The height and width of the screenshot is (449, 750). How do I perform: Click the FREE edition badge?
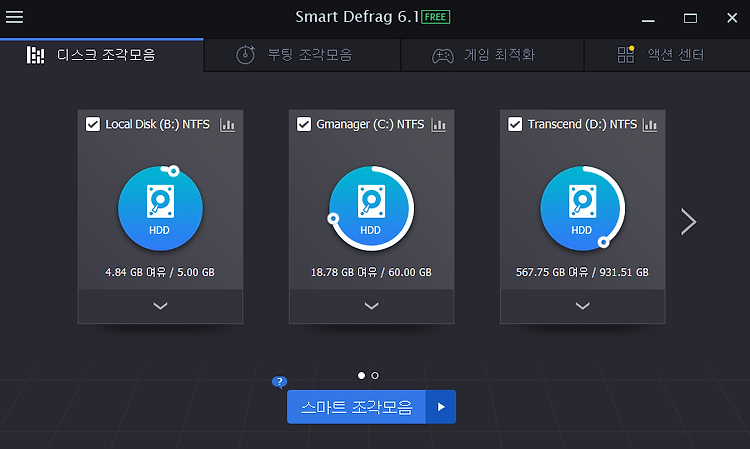435,17
